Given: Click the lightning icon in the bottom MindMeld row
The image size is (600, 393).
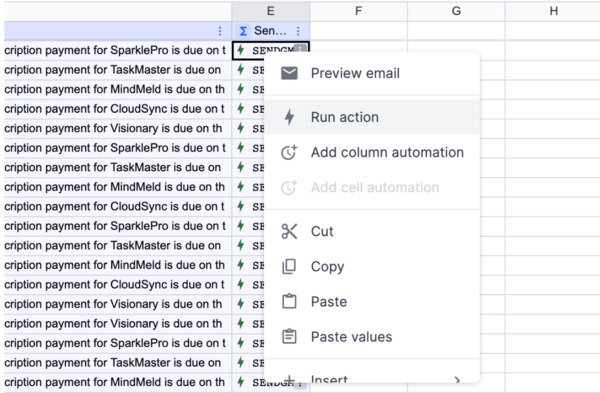Looking at the screenshot, I should [x=241, y=382].
